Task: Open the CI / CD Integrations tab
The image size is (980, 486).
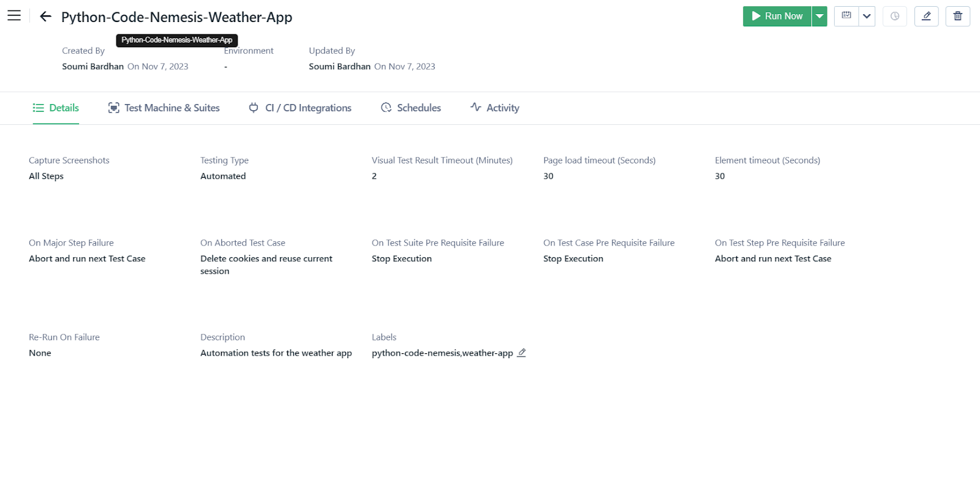Action: coord(300,108)
